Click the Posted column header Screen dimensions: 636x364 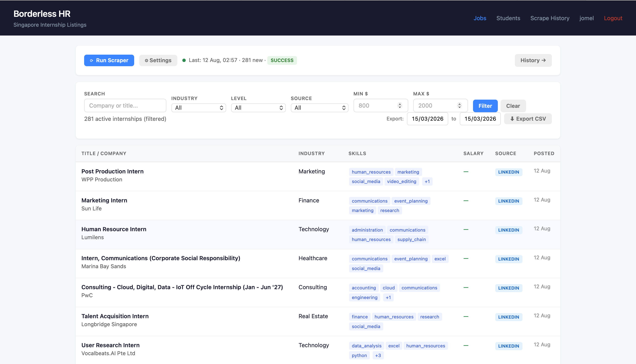click(544, 153)
